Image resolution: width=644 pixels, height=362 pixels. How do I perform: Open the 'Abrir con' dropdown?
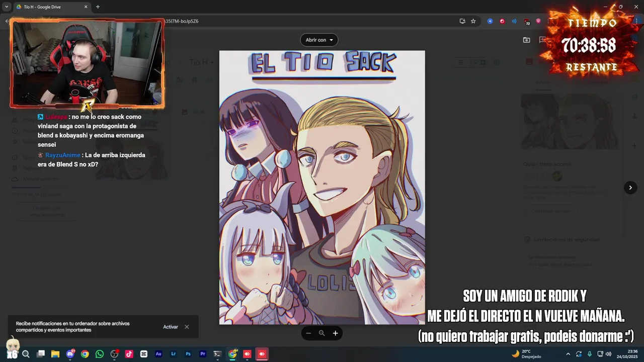[319, 40]
